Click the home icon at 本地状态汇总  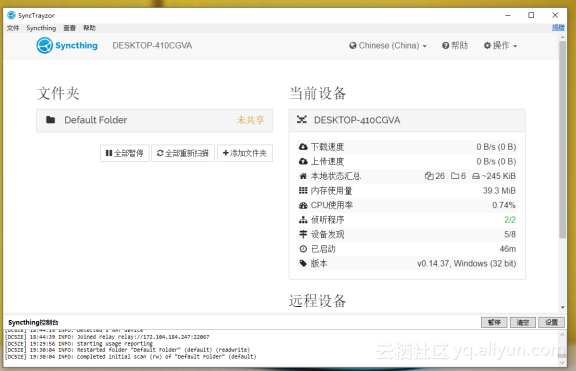(x=303, y=176)
